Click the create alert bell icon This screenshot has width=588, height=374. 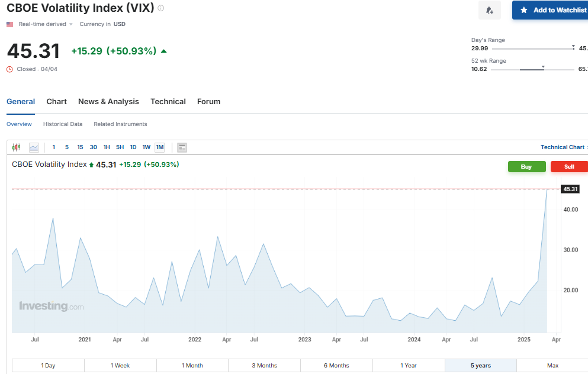tap(489, 10)
